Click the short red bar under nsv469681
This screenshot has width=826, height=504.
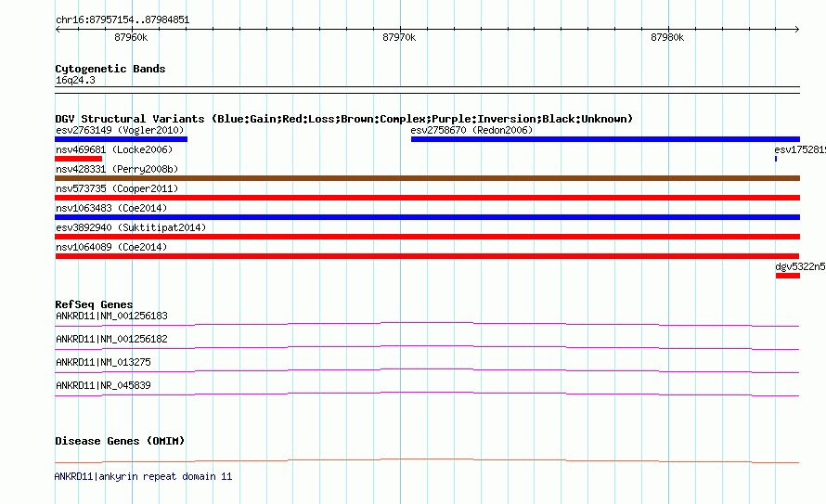pos(79,159)
